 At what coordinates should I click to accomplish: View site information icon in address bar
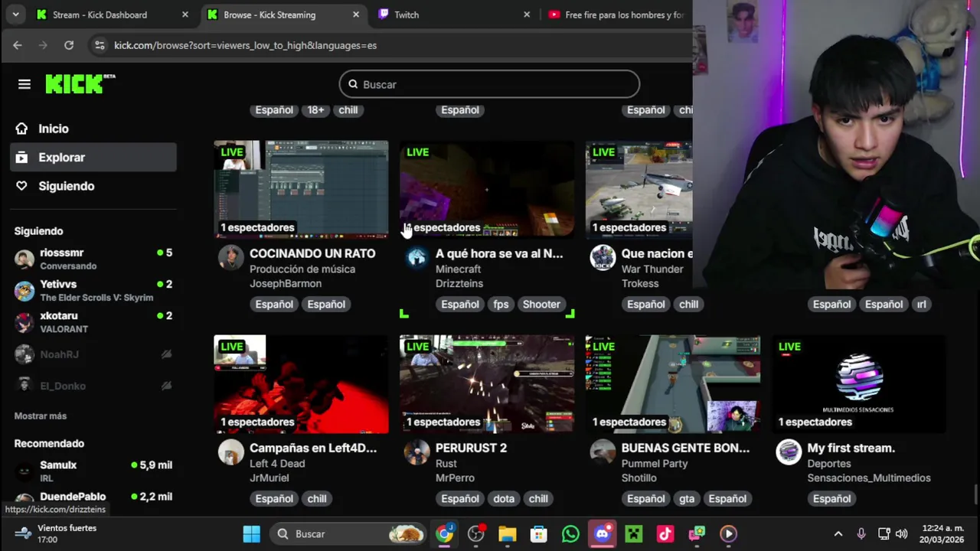click(x=100, y=45)
